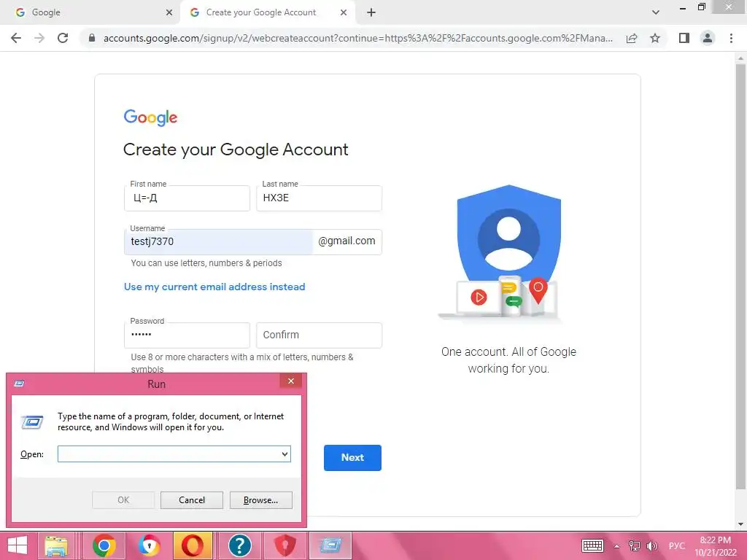This screenshot has width=747, height=560.
Task: Share this page using the share icon
Action: point(632,38)
